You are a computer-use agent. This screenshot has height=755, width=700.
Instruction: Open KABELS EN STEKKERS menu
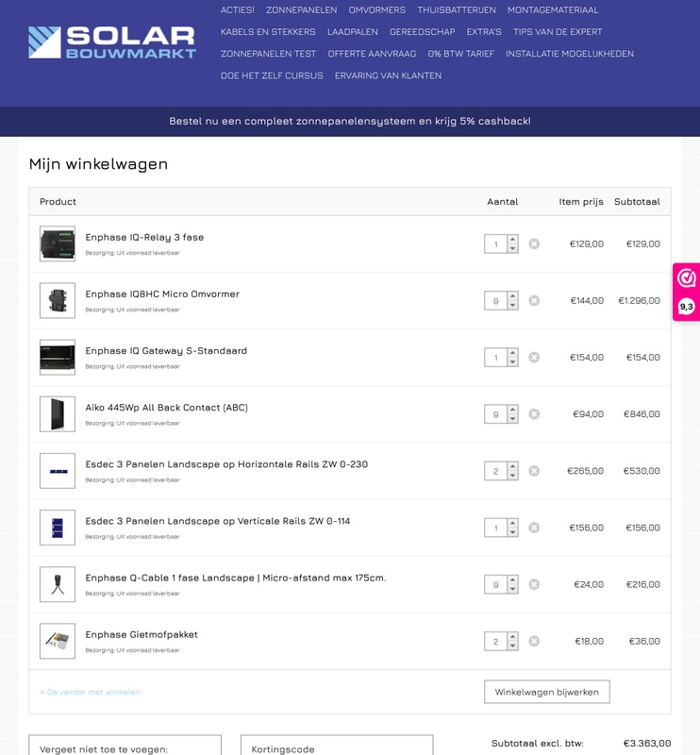click(x=268, y=32)
